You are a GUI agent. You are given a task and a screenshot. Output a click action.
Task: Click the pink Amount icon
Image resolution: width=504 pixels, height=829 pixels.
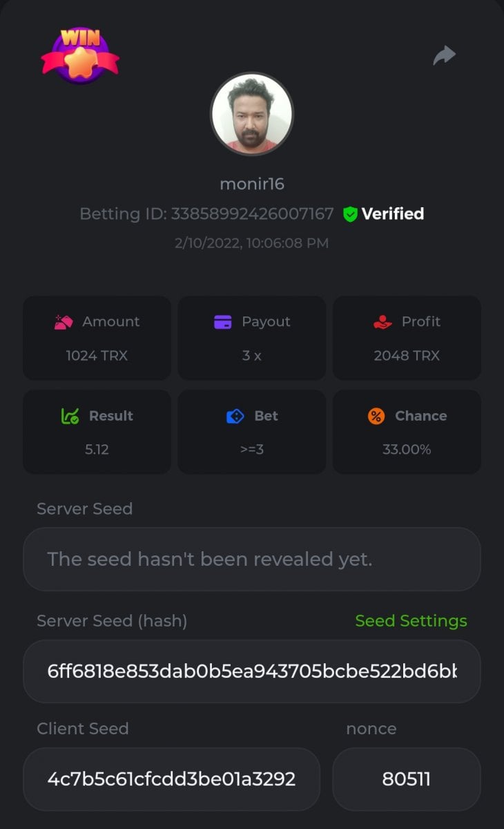64,322
